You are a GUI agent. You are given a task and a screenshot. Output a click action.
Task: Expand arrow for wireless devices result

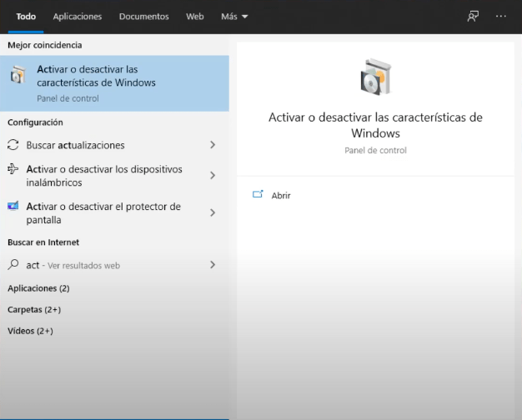point(213,176)
